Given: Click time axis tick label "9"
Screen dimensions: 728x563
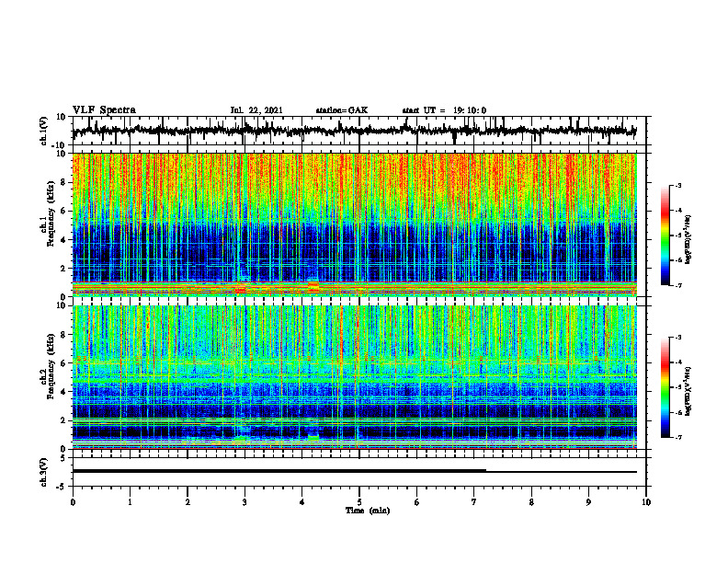Looking at the screenshot, I should [588, 502].
